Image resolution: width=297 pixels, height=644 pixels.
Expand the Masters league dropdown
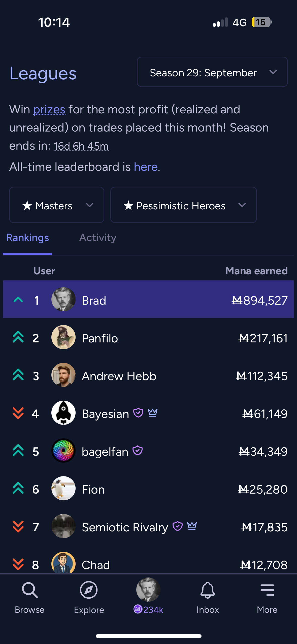click(57, 205)
